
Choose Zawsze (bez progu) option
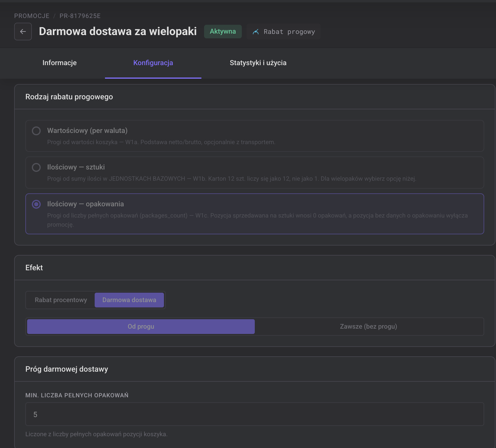(x=369, y=327)
